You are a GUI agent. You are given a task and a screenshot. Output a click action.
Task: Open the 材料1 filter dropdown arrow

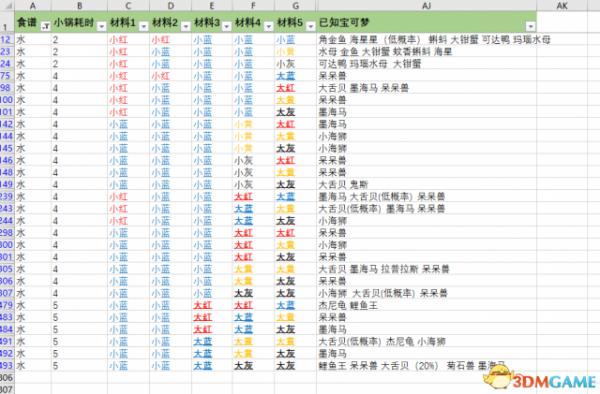point(144,26)
